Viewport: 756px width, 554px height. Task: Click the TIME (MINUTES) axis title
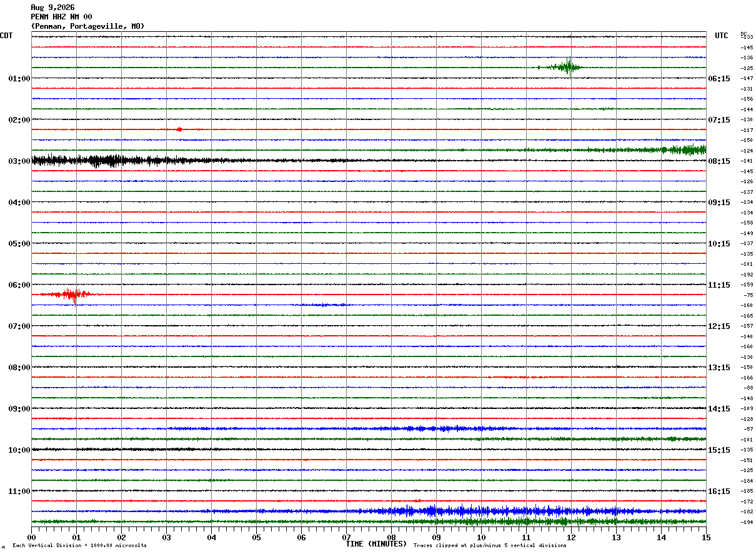376,544
